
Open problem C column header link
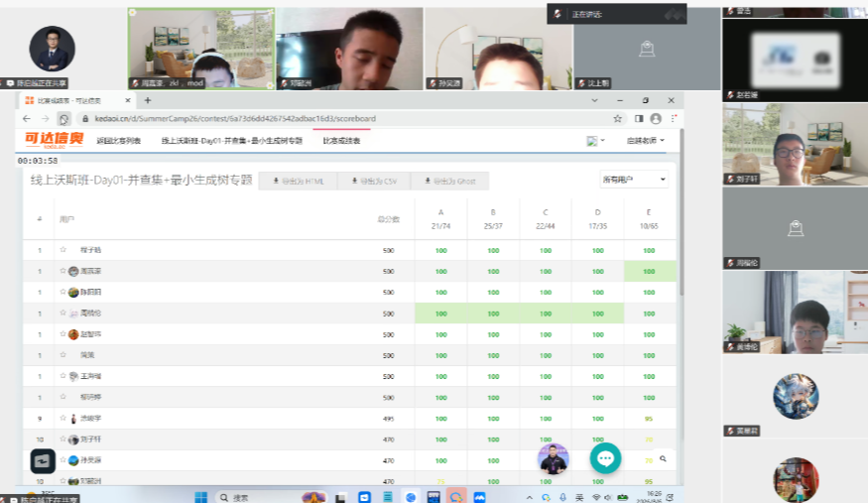546,212
